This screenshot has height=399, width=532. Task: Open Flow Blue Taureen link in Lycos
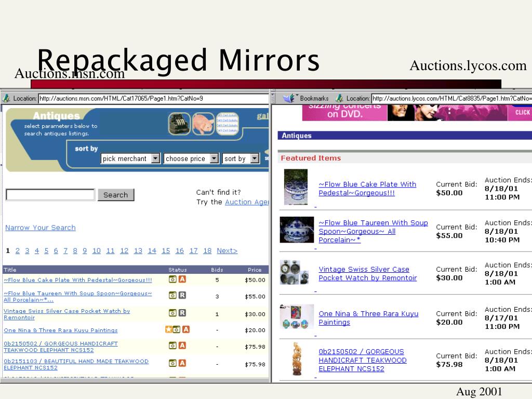click(373, 231)
